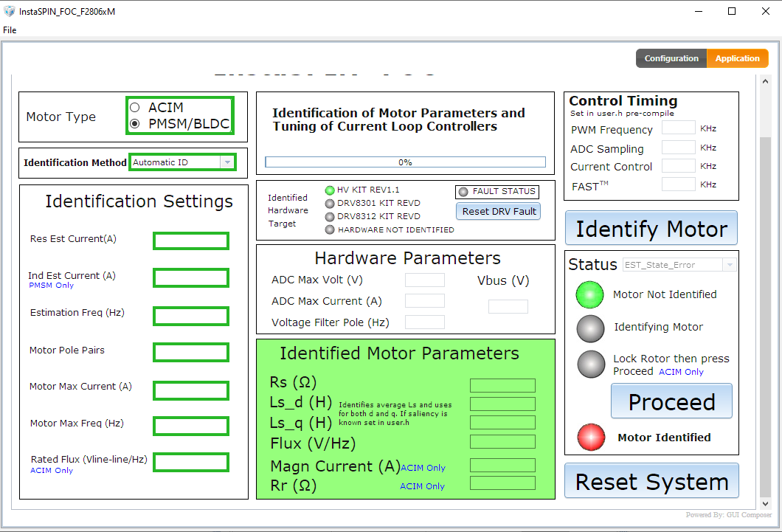Click the ADC Max Volt (V) field
782x532 pixels.
pos(424,280)
